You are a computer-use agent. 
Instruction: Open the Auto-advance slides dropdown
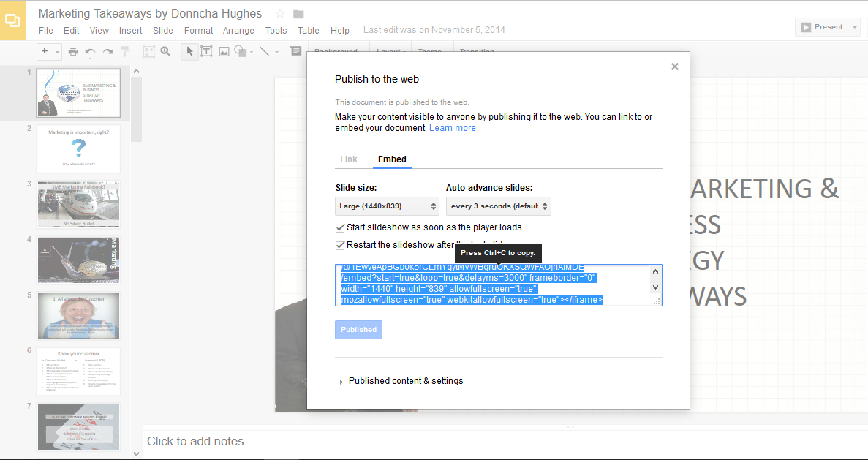pos(498,206)
